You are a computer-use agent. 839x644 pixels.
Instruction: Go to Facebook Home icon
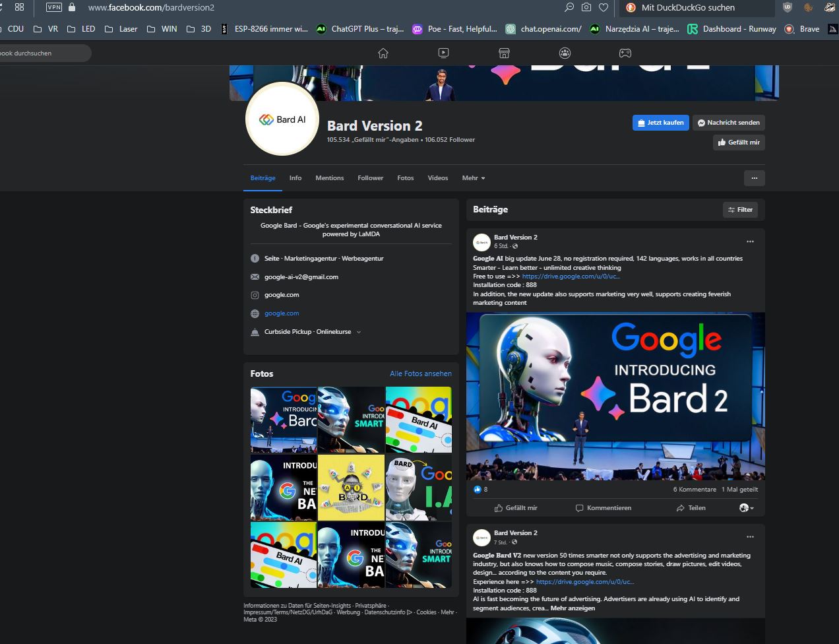pos(383,53)
